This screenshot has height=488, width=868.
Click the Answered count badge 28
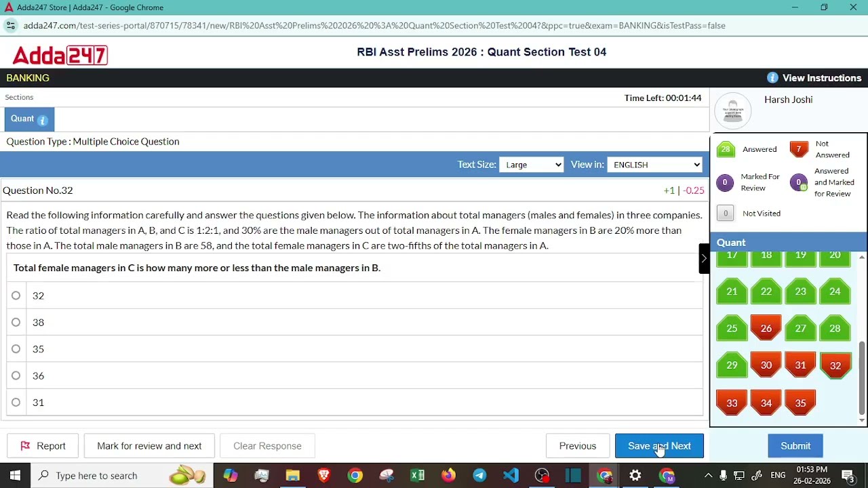pos(726,149)
